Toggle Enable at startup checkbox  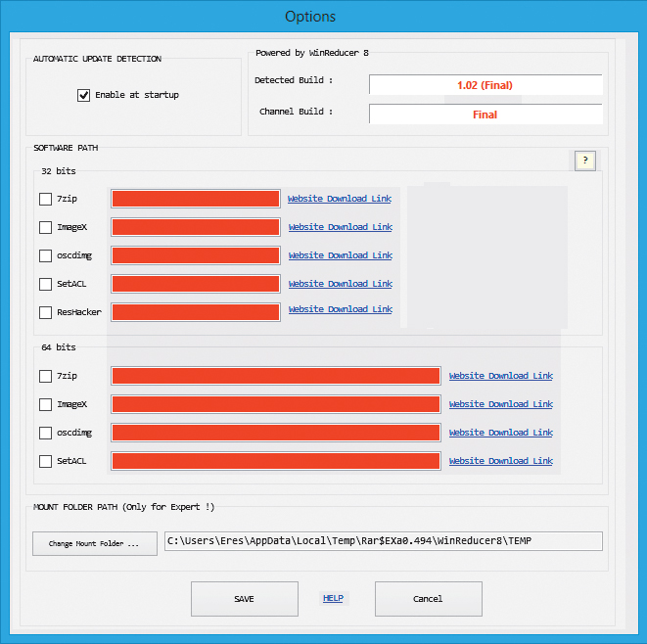pyautogui.click(x=84, y=95)
